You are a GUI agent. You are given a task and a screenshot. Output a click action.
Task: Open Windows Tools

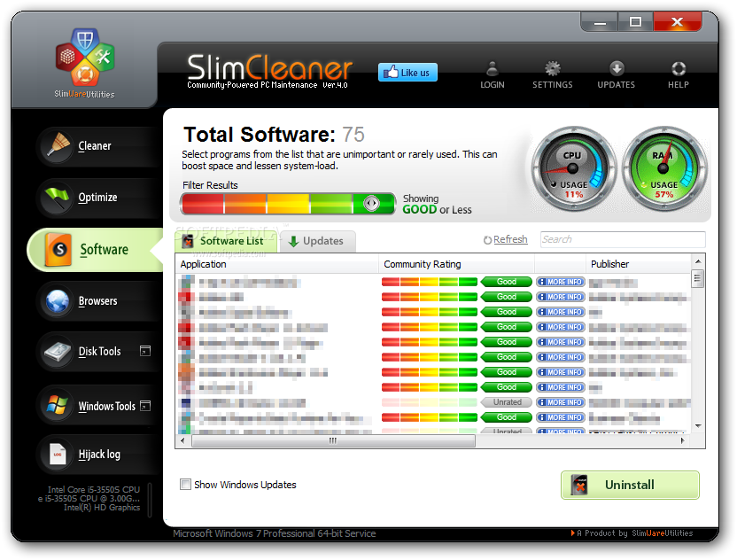[x=97, y=406]
